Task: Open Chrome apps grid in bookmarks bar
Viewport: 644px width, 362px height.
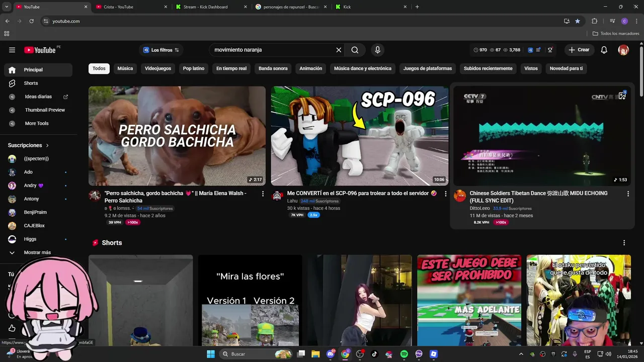Action: (7, 33)
